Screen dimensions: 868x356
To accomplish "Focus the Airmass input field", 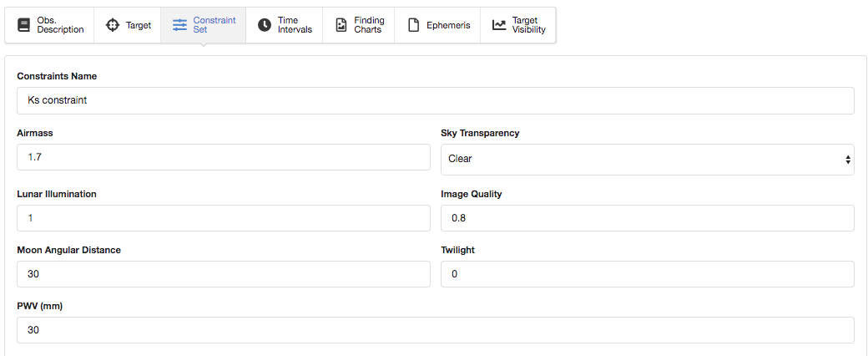I will click(x=223, y=157).
